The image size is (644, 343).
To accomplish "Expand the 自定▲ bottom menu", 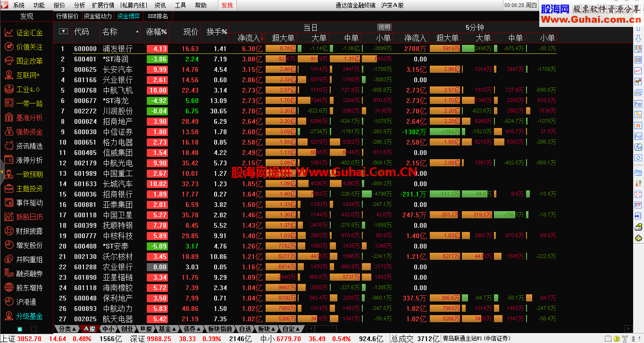I will click(x=292, y=329).
